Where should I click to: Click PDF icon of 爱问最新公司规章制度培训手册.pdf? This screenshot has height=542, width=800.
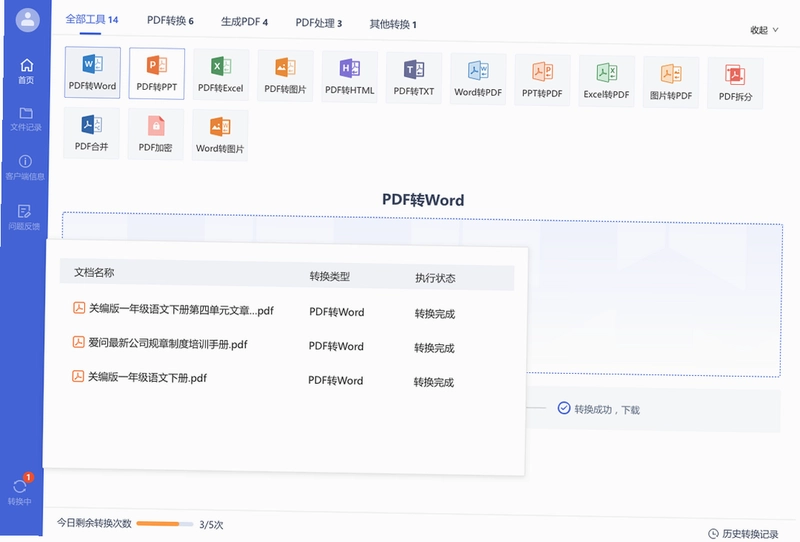pos(78,342)
